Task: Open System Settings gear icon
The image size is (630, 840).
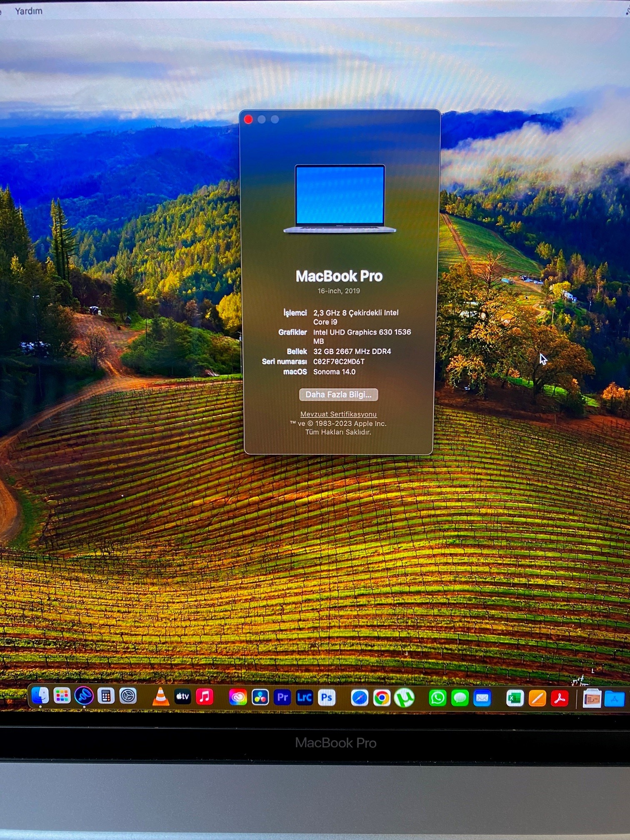Action: pyautogui.click(x=128, y=696)
